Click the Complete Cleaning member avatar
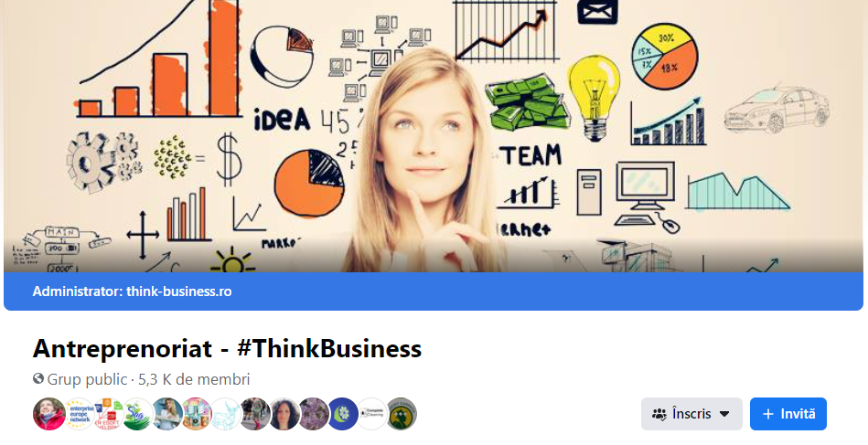The image size is (868, 445). 371,414
